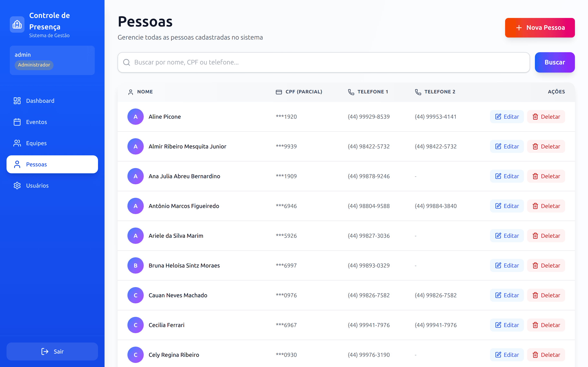
Task: Click Aline Picone's avatar circle
Action: click(x=135, y=117)
